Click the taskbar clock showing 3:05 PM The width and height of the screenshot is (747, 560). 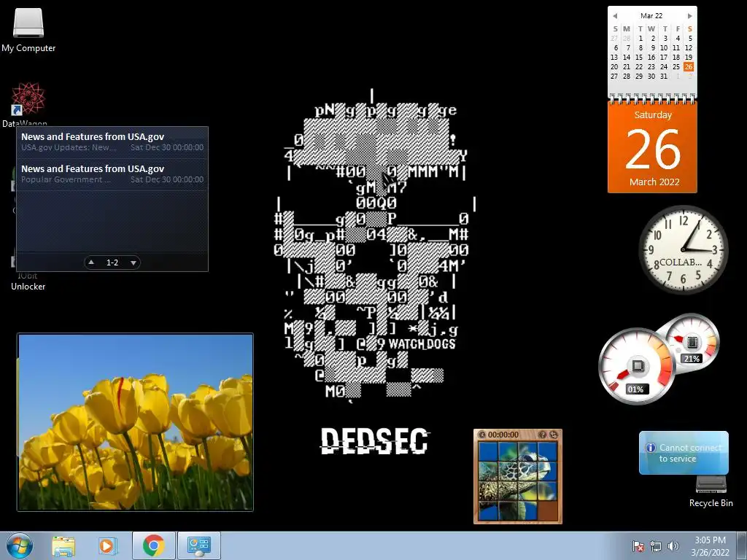pyautogui.click(x=710, y=546)
